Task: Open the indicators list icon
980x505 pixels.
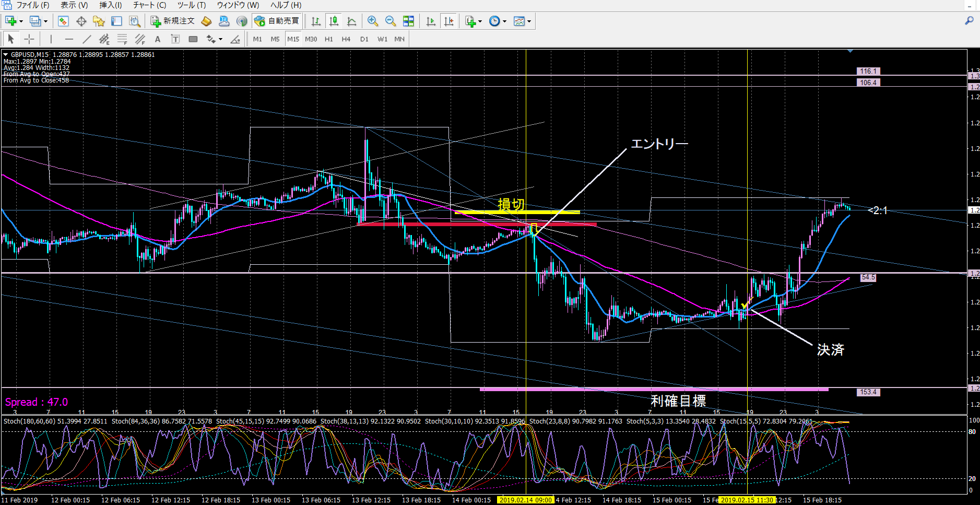Action: [x=470, y=21]
